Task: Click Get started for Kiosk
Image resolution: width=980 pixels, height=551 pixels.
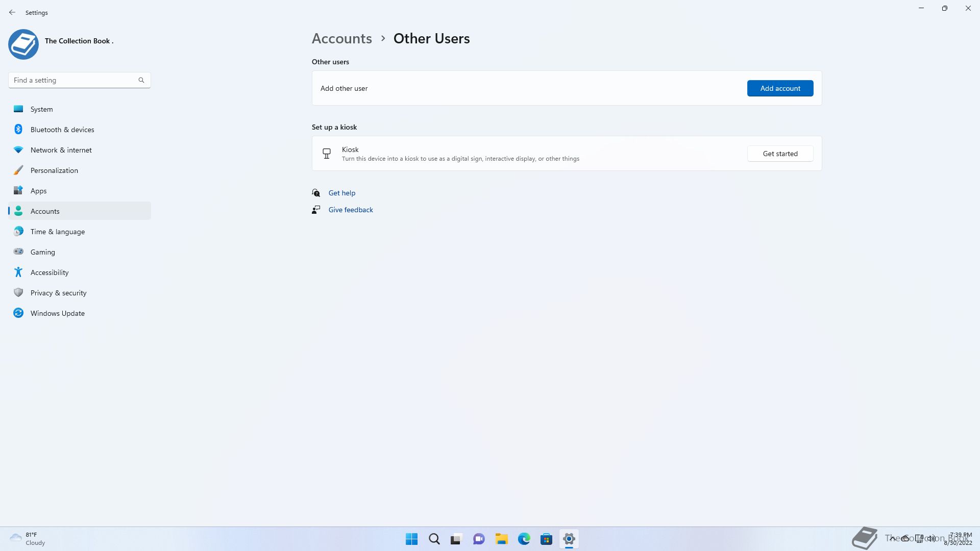Action: coord(780,154)
